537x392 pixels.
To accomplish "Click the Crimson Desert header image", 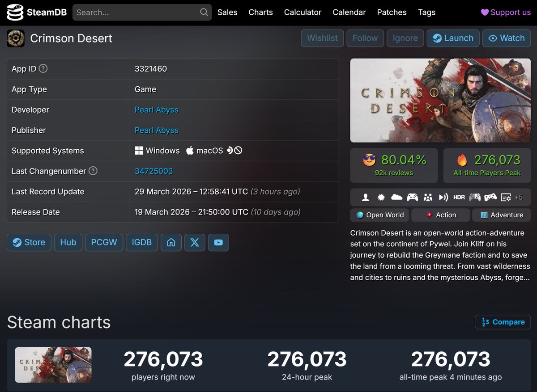I will click(x=440, y=101).
